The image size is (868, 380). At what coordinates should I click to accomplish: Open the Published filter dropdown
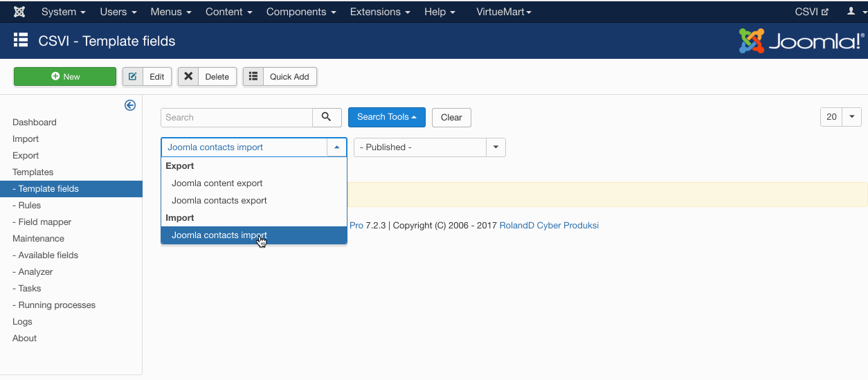click(x=430, y=147)
